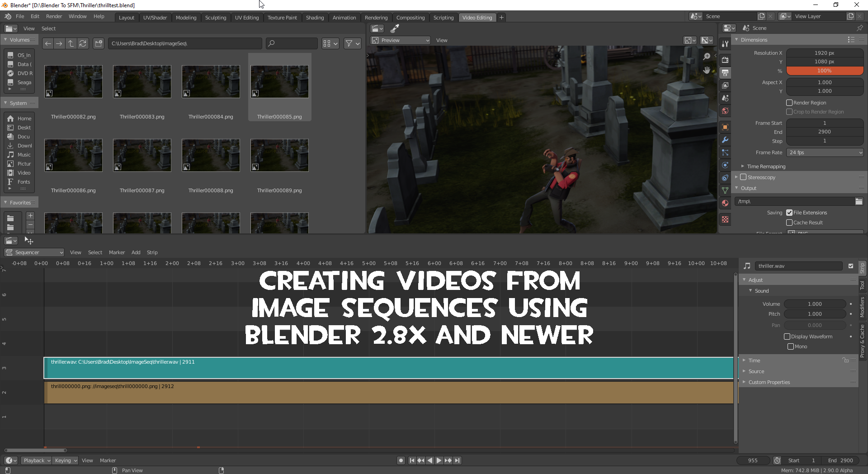This screenshot has height=474, width=868.
Task: Go back in file browser history
Action: point(48,43)
